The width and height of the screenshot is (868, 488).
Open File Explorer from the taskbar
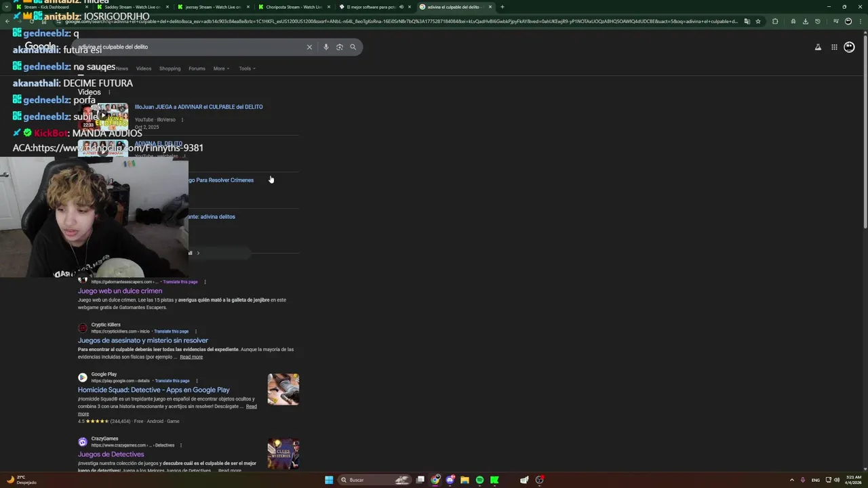tap(465, 480)
